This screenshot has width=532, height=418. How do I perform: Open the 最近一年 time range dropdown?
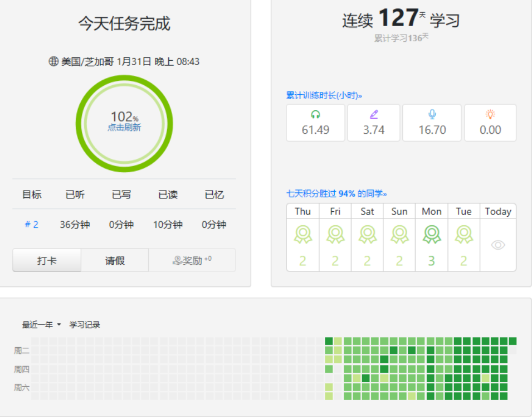click(41, 325)
